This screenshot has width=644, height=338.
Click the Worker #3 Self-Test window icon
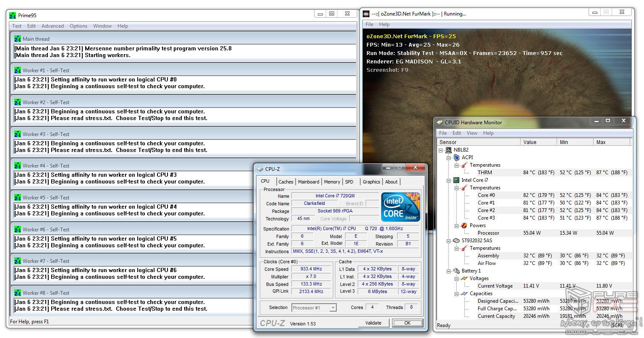click(x=18, y=134)
